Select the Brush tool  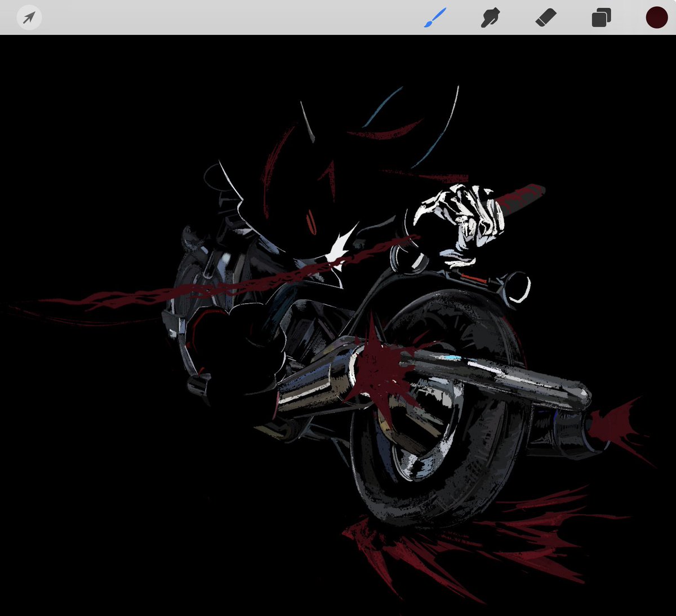[x=435, y=17]
